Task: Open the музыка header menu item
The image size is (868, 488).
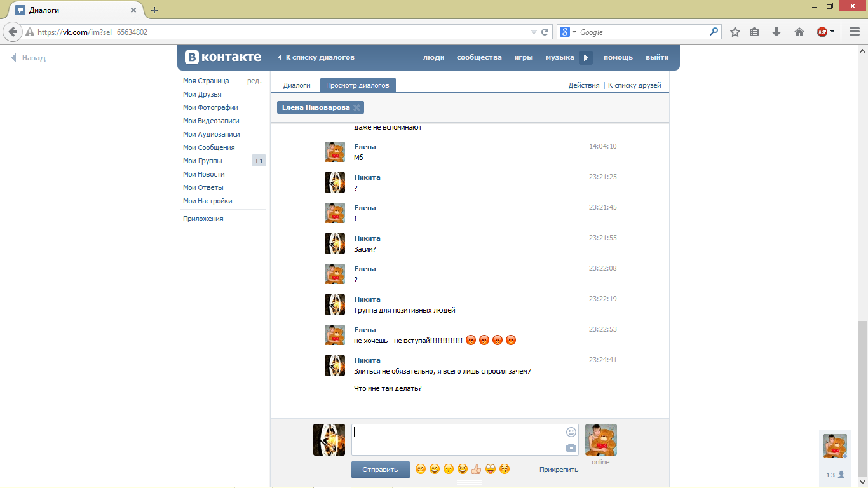Action: (x=560, y=57)
